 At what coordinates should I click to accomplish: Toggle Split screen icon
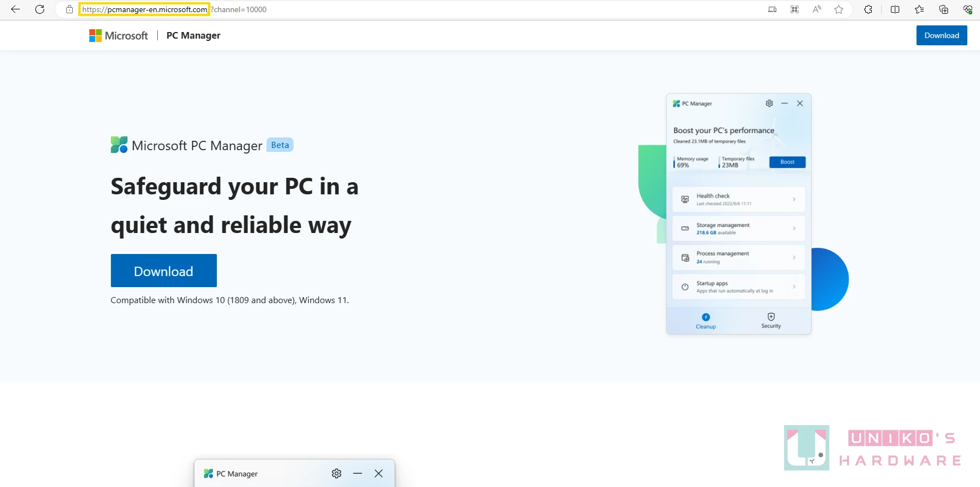895,9
